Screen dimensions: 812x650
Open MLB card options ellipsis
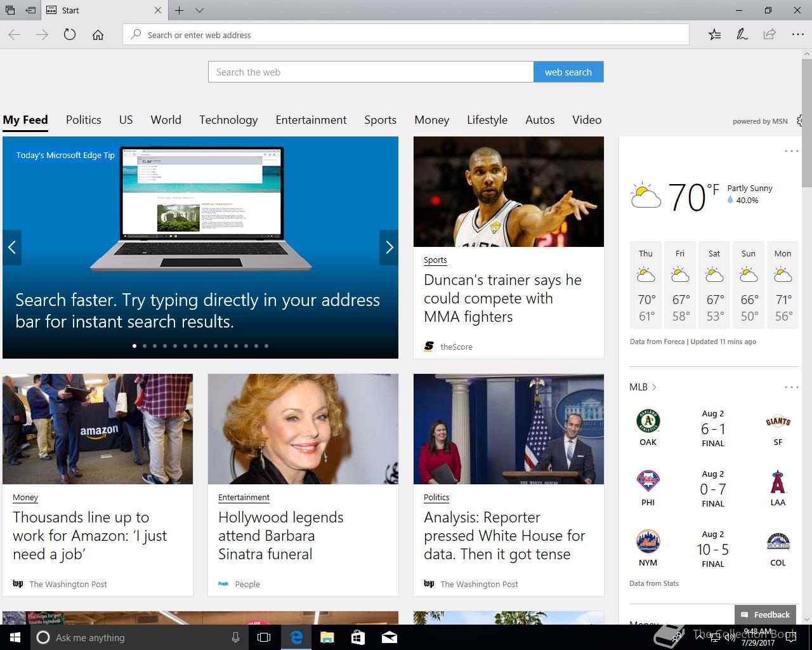791,387
